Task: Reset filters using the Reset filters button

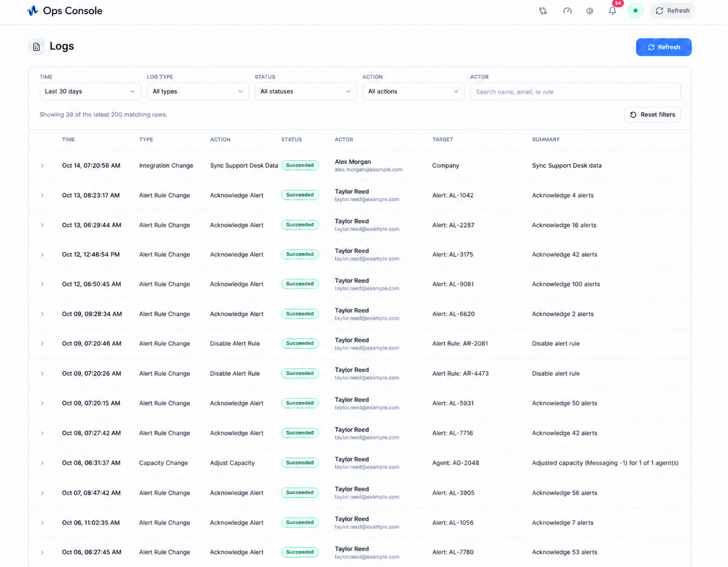Action: pos(652,115)
